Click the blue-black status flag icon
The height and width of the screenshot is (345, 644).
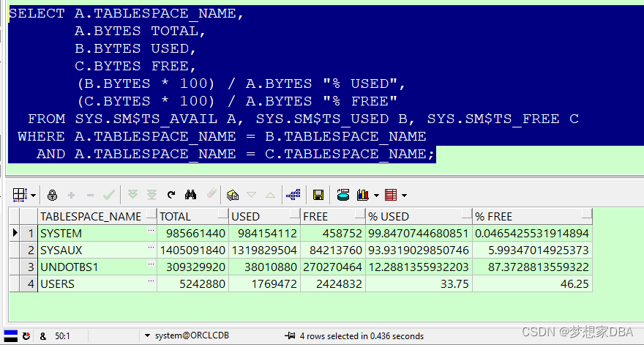pos(10,335)
